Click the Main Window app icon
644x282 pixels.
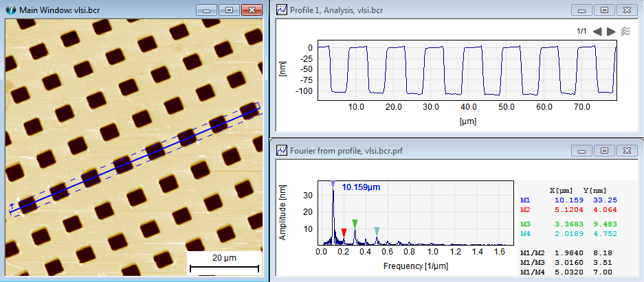click(12, 10)
